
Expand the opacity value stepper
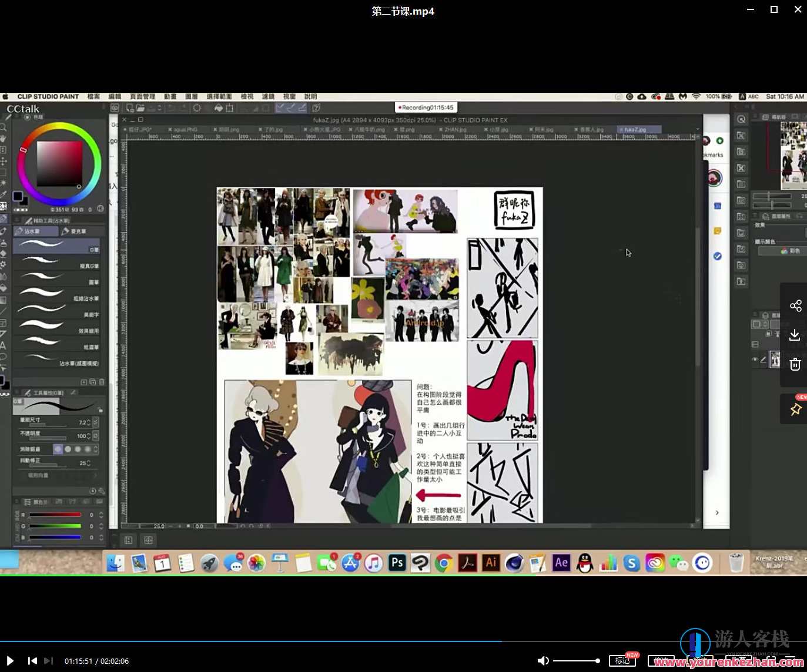89,436
